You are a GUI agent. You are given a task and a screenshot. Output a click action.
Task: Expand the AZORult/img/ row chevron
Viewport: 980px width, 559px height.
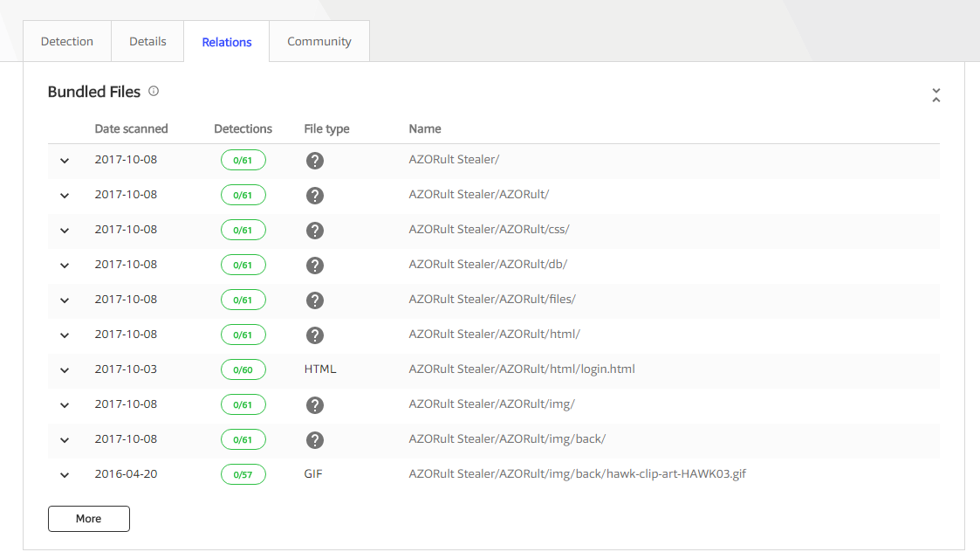(x=65, y=405)
